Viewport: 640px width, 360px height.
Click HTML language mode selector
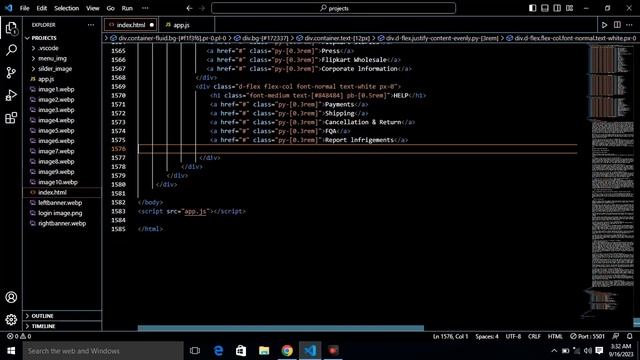pyautogui.click(x=555, y=336)
